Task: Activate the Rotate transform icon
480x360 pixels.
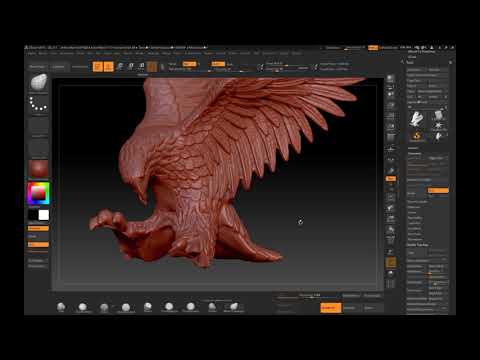Action: click(x=141, y=67)
